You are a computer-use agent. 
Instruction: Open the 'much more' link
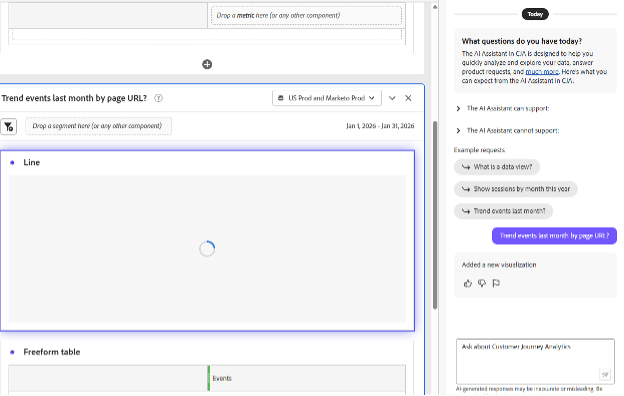pyautogui.click(x=542, y=72)
